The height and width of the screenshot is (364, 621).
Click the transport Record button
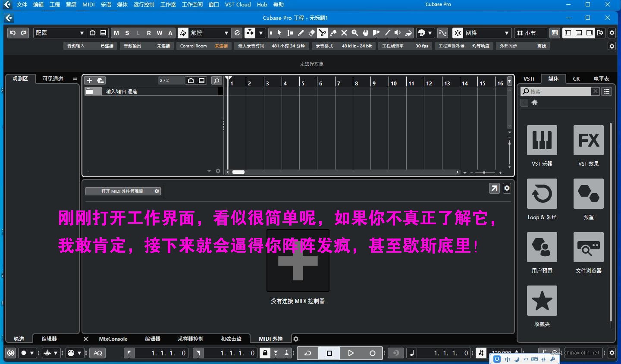373,353
